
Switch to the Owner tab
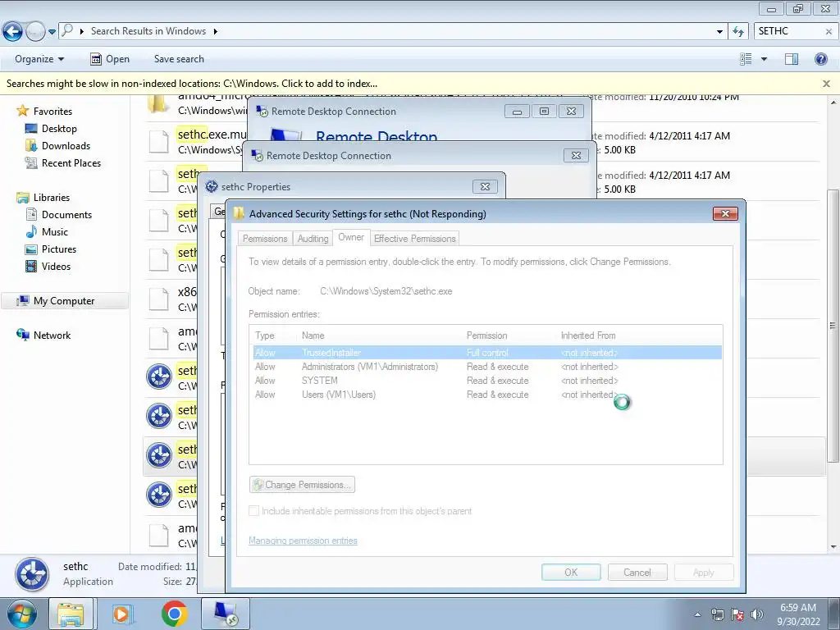[x=351, y=237]
